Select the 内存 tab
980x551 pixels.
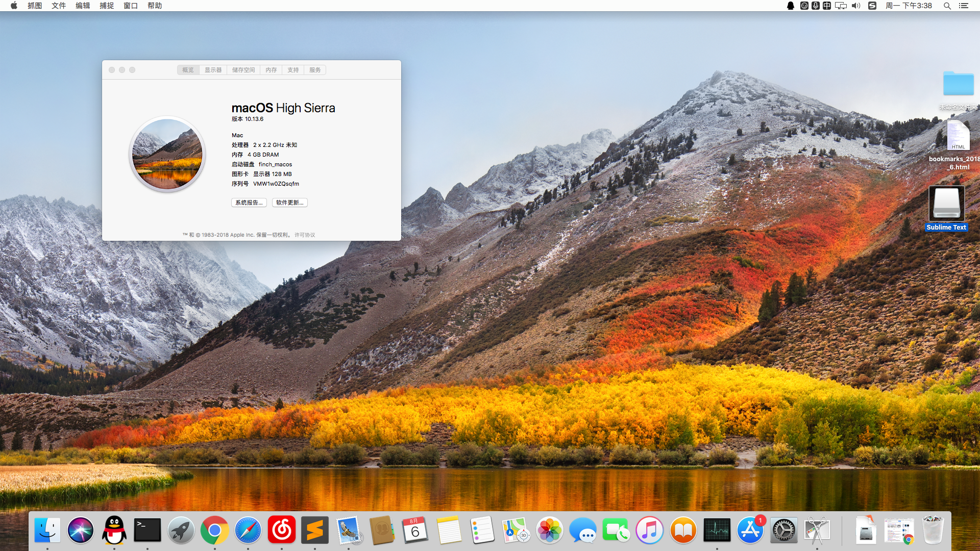271,70
